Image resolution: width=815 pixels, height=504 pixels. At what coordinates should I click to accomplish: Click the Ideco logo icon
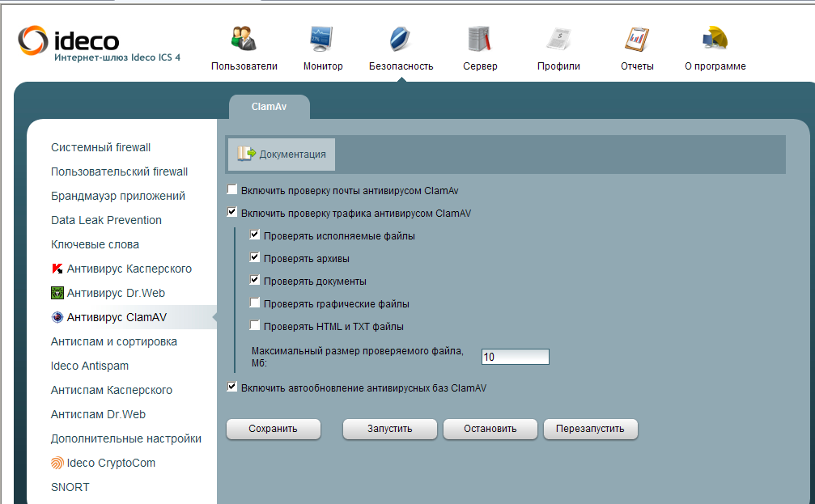[32, 40]
